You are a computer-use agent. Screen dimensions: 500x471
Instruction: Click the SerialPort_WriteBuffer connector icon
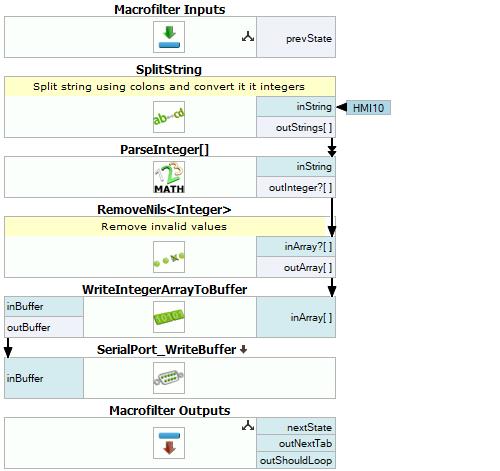pos(169,378)
